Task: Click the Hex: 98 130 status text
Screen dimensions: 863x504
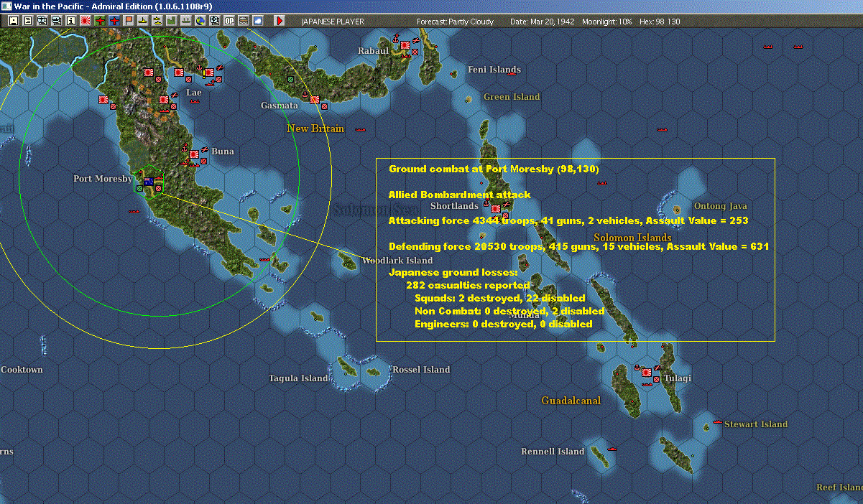Action: click(x=660, y=22)
